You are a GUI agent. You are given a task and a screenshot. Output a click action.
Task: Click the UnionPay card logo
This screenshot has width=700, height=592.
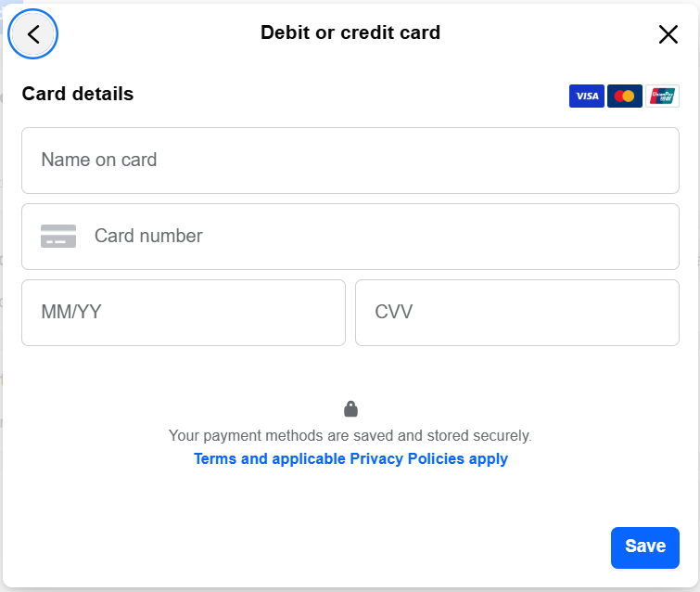pos(662,96)
